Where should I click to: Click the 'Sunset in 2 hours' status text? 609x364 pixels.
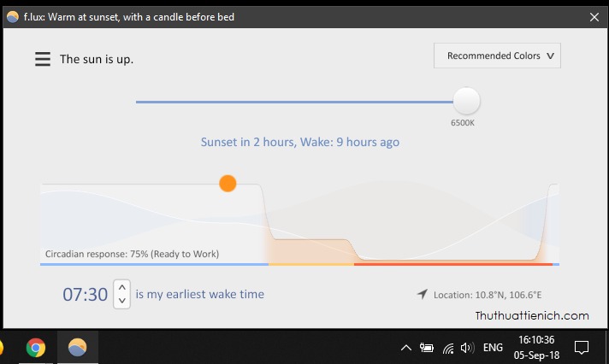tap(299, 142)
